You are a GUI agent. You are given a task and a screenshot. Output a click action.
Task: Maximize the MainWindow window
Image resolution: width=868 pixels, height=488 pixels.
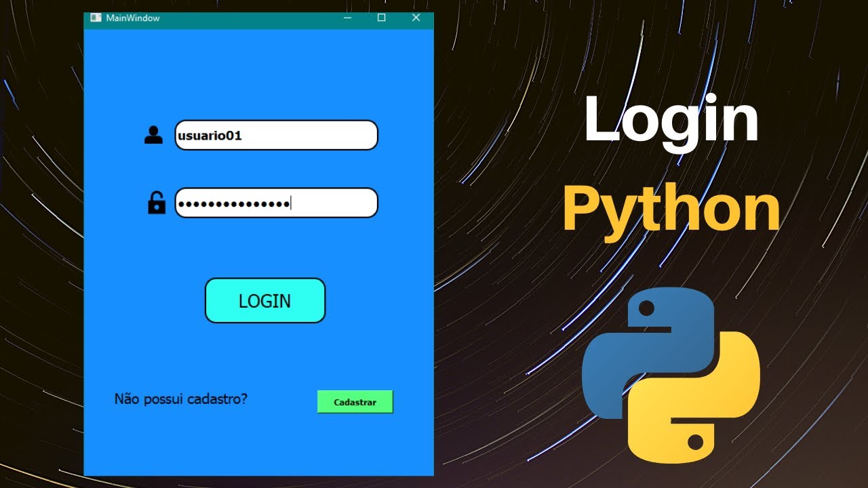[x=382, y=18]
